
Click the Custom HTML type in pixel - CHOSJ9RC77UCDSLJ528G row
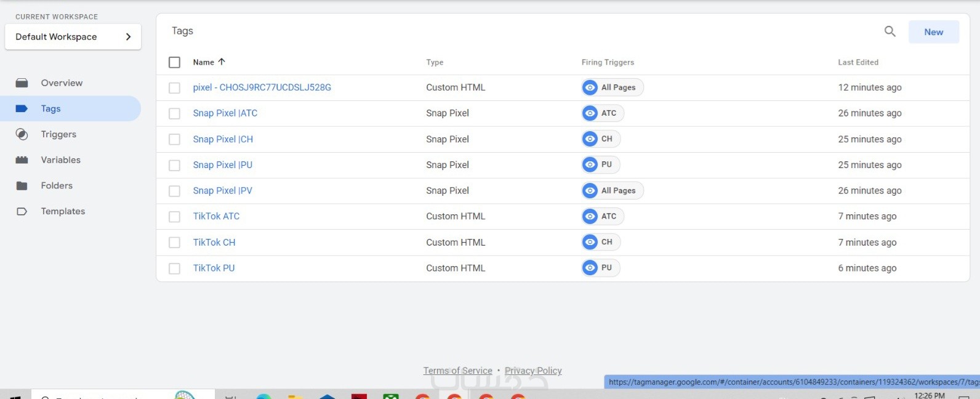(456, 87)
